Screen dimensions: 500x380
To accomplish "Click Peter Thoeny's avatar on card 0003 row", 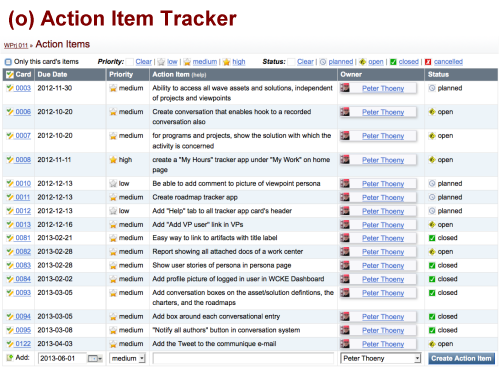I will (x=345, y=88).
